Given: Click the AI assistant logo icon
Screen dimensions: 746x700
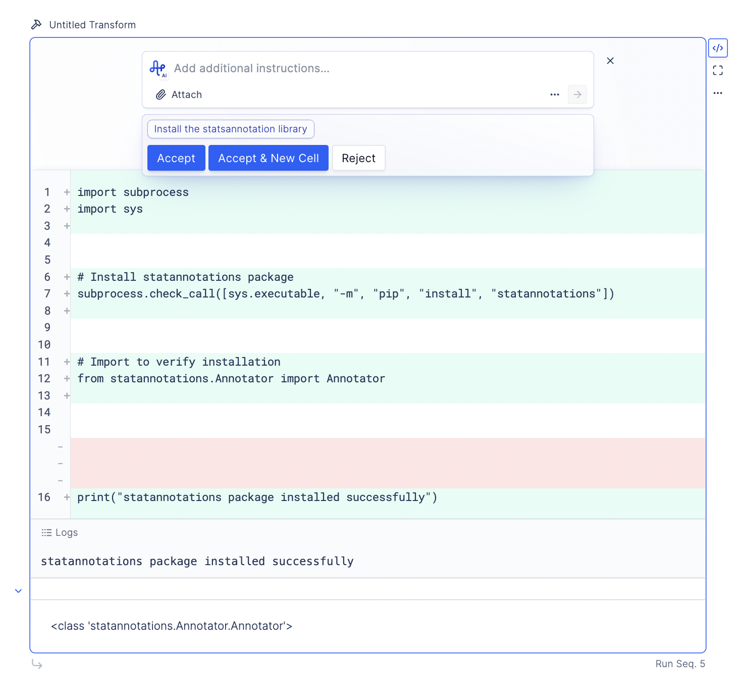Looking at the screenshot, I should click(x=158, y=69).
